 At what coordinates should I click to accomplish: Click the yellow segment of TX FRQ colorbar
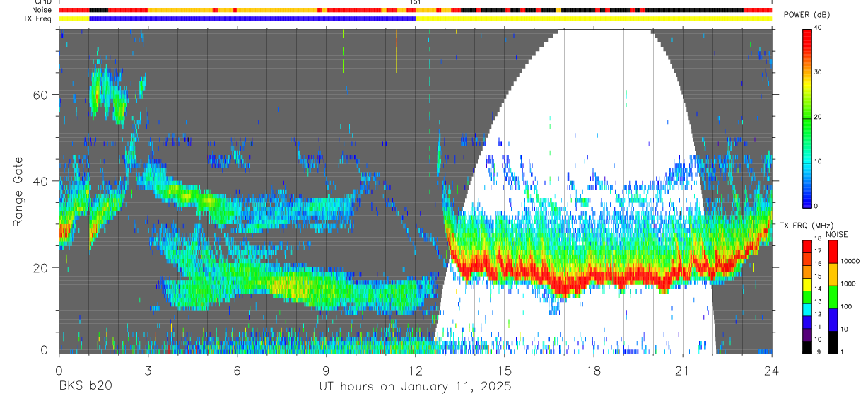[807, 284]
